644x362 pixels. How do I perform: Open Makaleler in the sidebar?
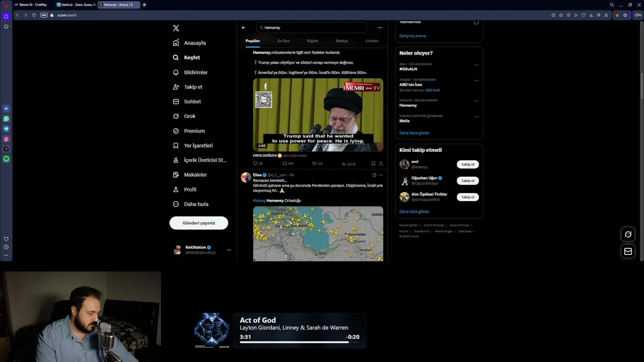click(x=190, y=174)
